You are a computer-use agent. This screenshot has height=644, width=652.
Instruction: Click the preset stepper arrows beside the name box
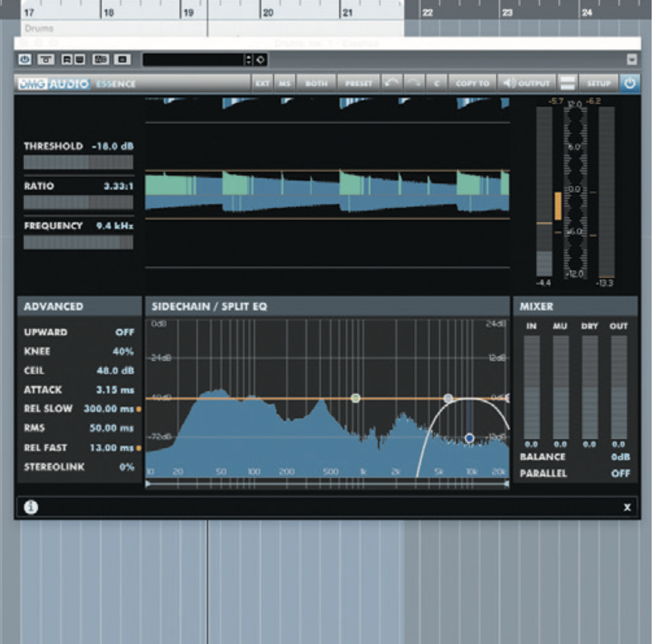click(x=249, y=60)
